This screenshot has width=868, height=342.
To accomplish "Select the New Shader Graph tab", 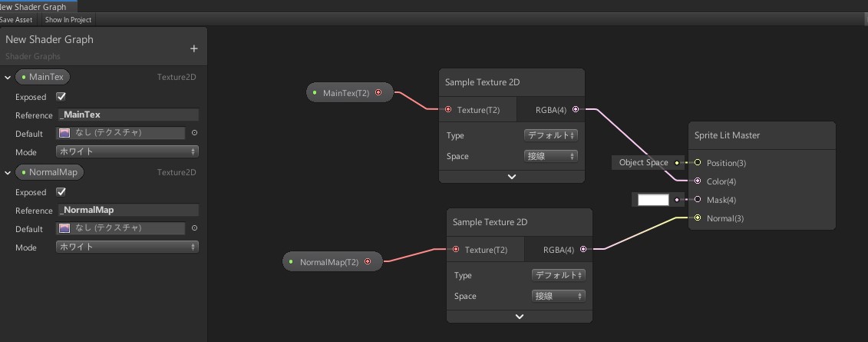I will click(x=35, y=7).
